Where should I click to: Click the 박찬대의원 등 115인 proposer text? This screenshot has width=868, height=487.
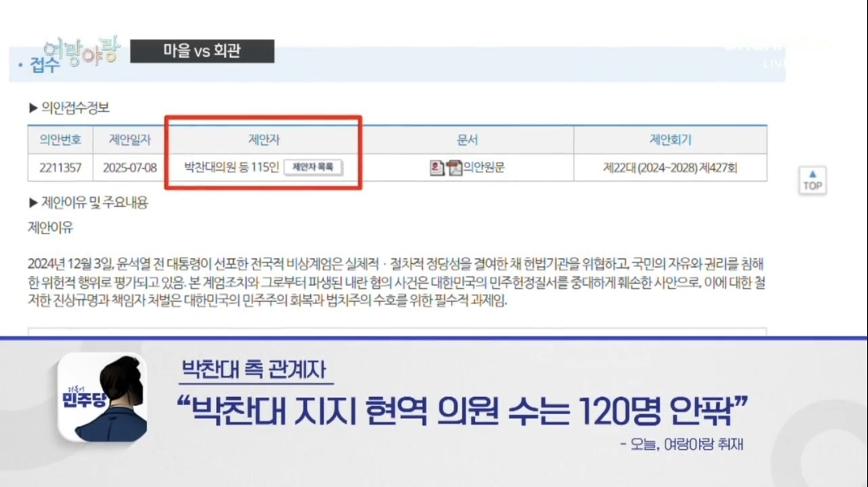231,168
